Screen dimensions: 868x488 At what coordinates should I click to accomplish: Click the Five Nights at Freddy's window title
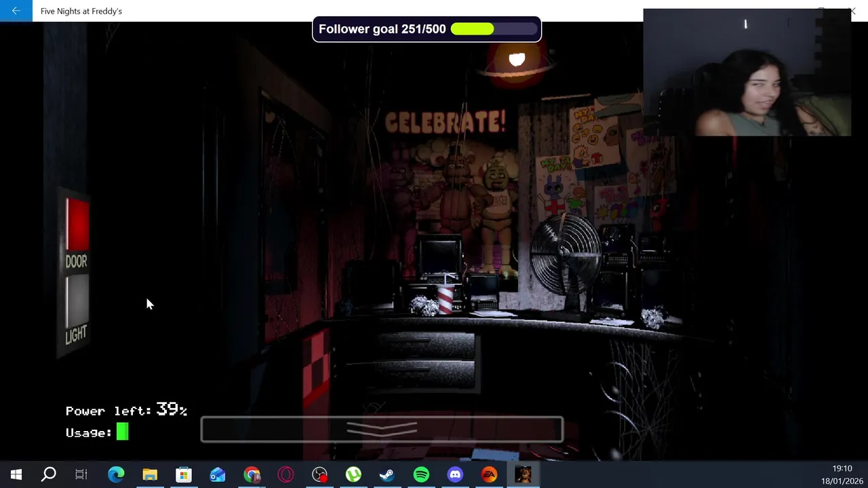[81, 11]
